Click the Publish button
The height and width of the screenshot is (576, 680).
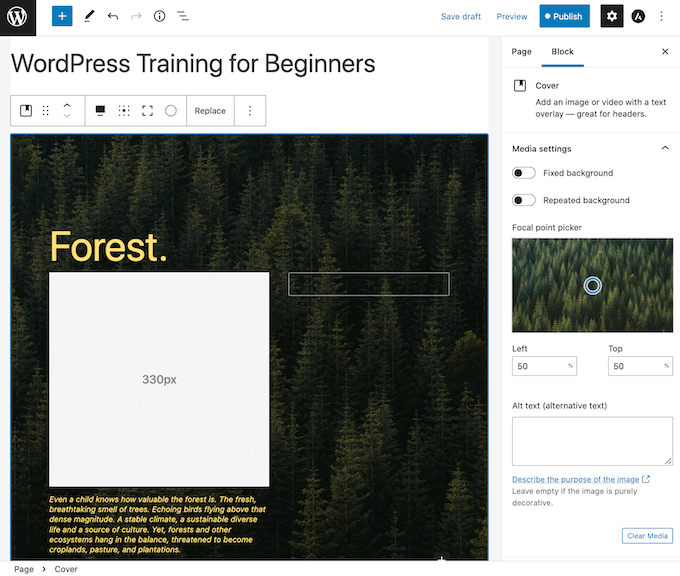(564, 17)
